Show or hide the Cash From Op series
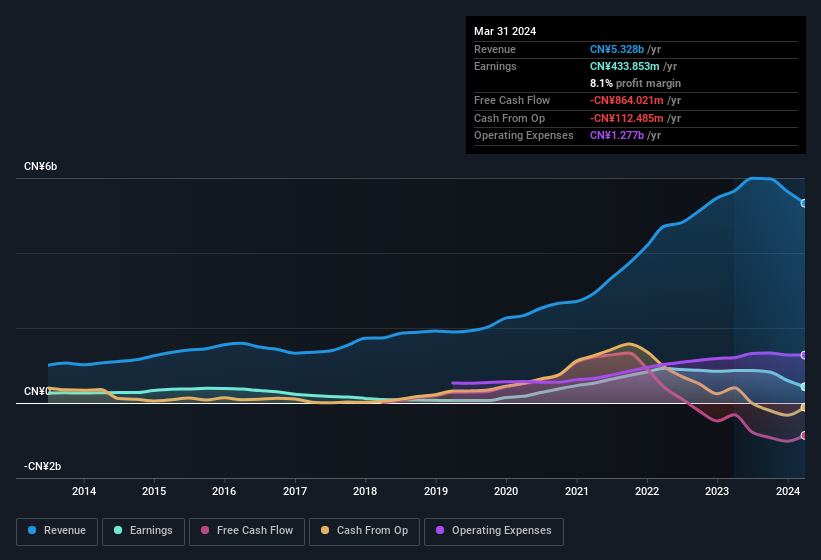This screenshot has height=560, width=821. (x=363, y=531)
